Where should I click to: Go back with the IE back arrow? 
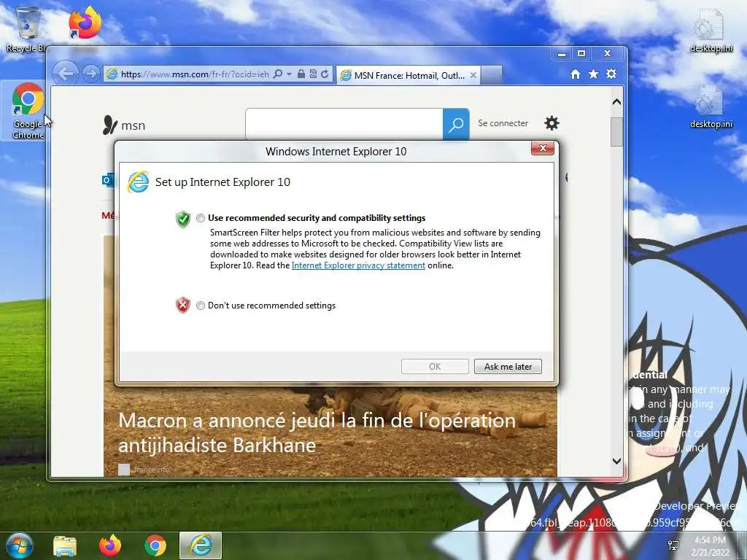click(65, 74)
